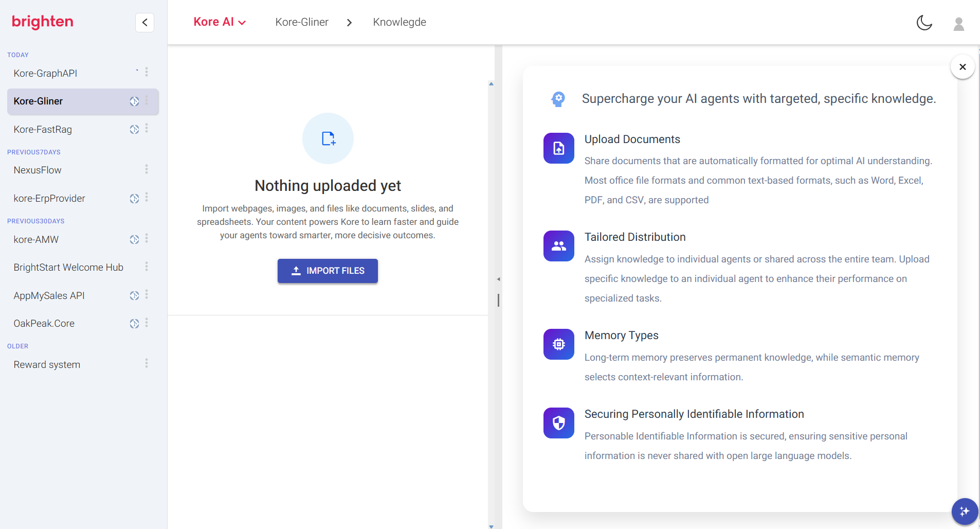Open more options for Reward system
The height and width of the screenshot is (529, 980).
pyautogui.click(x=147, y=363)
